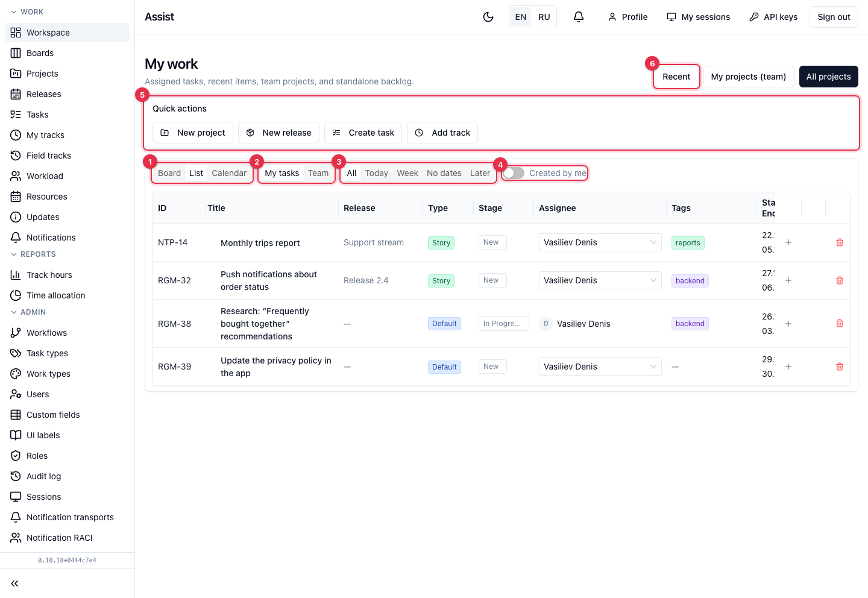Screen dimensions: 868x598
Task: Switch to Board view
Action: 169,173
